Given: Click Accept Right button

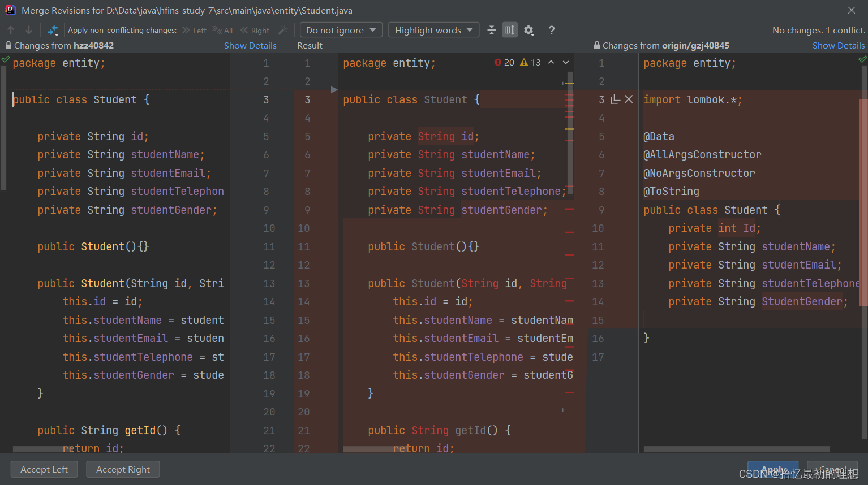Looking at the screenshot, I should pos(123,469).
